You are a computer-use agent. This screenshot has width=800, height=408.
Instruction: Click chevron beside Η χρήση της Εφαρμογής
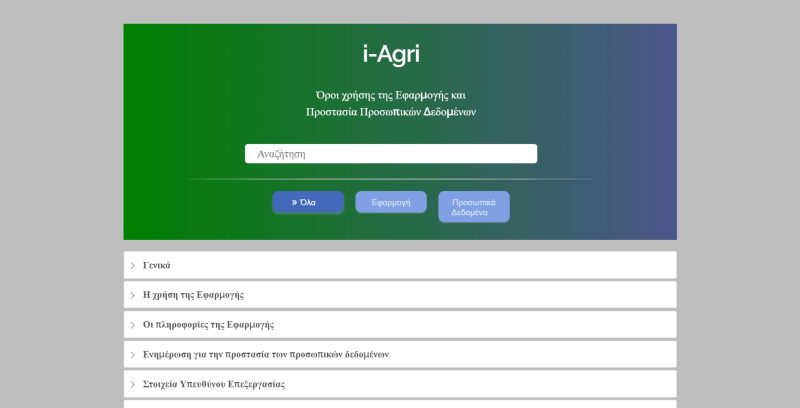click(x=132, y=295)
